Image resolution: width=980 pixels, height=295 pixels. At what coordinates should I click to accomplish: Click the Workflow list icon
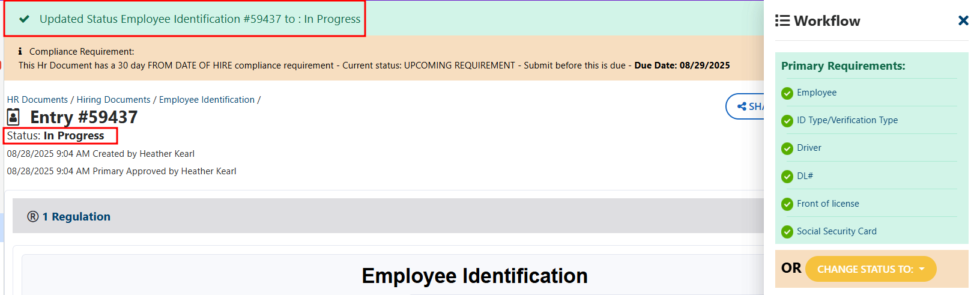782,21
